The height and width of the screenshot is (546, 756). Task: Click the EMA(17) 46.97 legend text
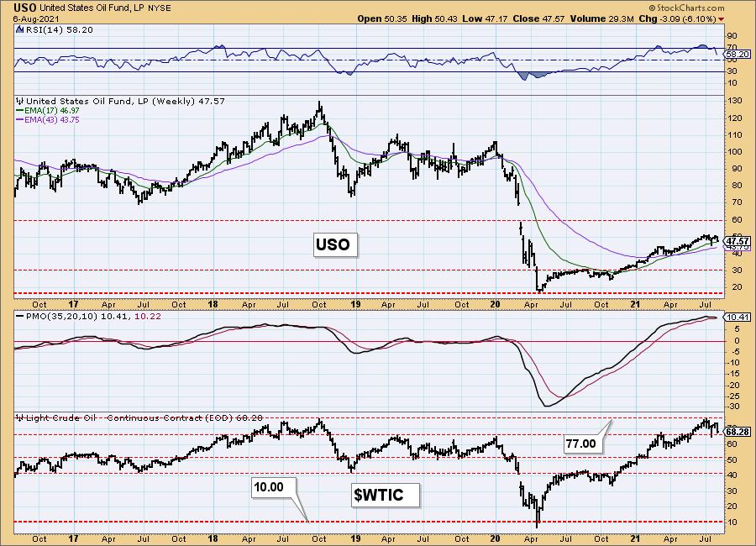click(x=51, y=110)
